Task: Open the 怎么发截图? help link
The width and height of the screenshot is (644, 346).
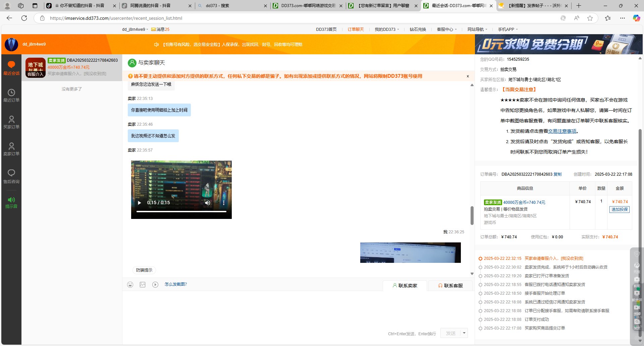Action: 175,284
